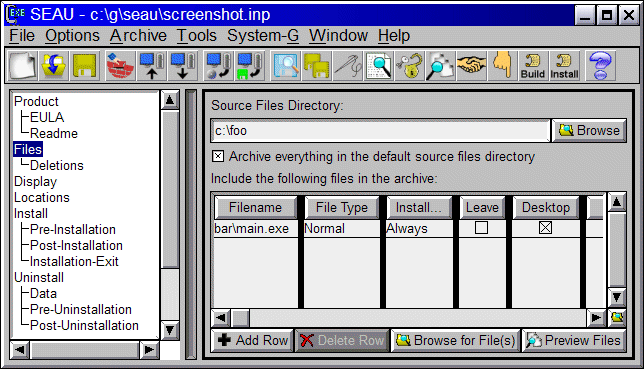Image resolution: width=644 pixels, height=369 pixels.
Task: Select Readme in the tree
Action: tap(54, 134)
